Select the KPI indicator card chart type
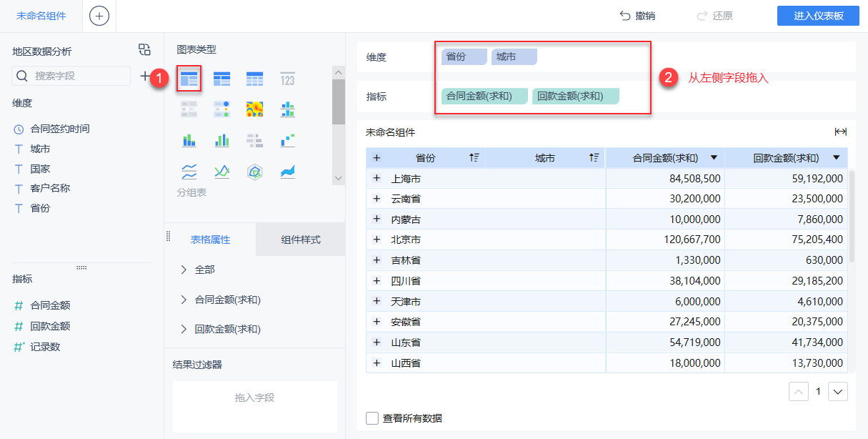868x439 pixels. [x=287, y=79]
